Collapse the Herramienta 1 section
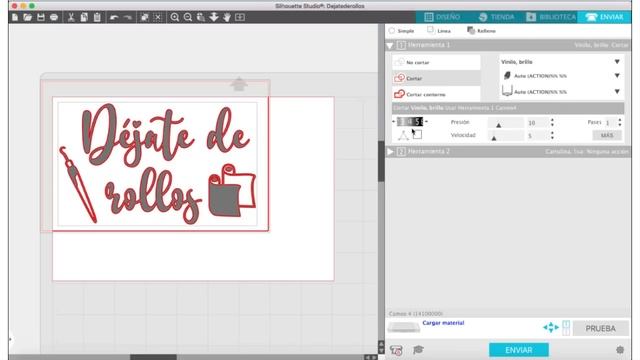 pos(390,46)
